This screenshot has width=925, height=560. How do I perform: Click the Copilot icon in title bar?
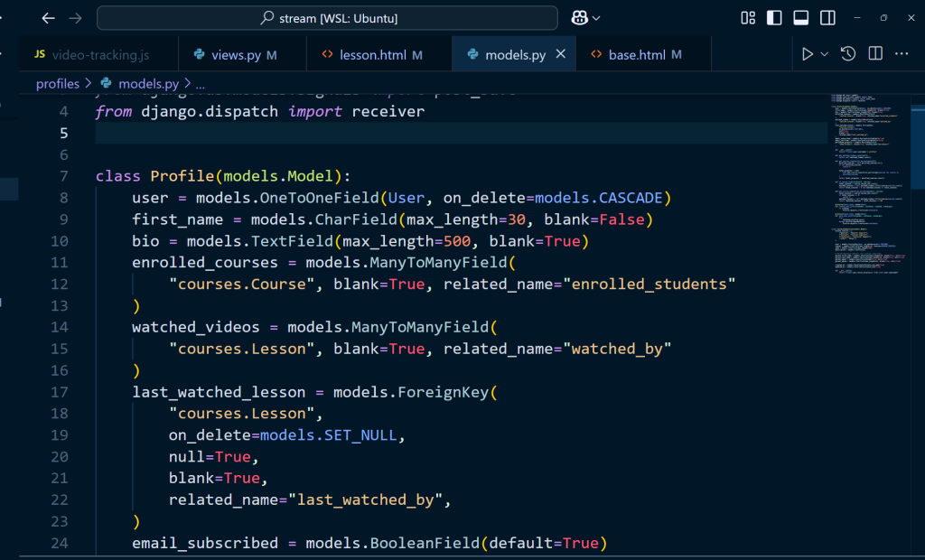tap(580, 18)
